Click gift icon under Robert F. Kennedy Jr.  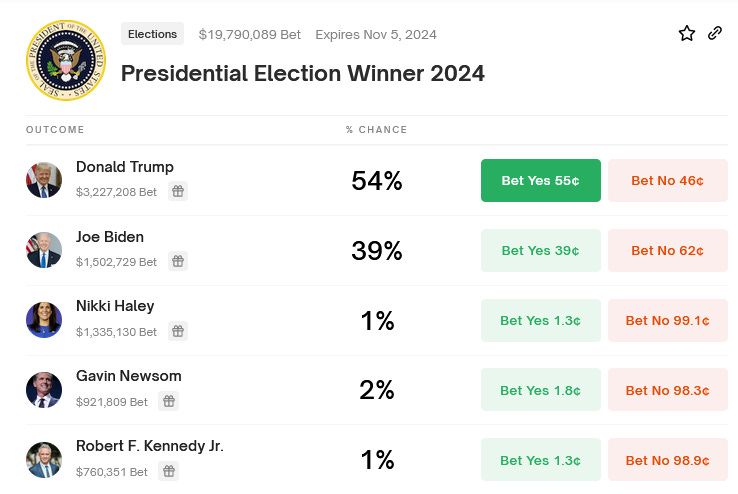pos(168,471)
